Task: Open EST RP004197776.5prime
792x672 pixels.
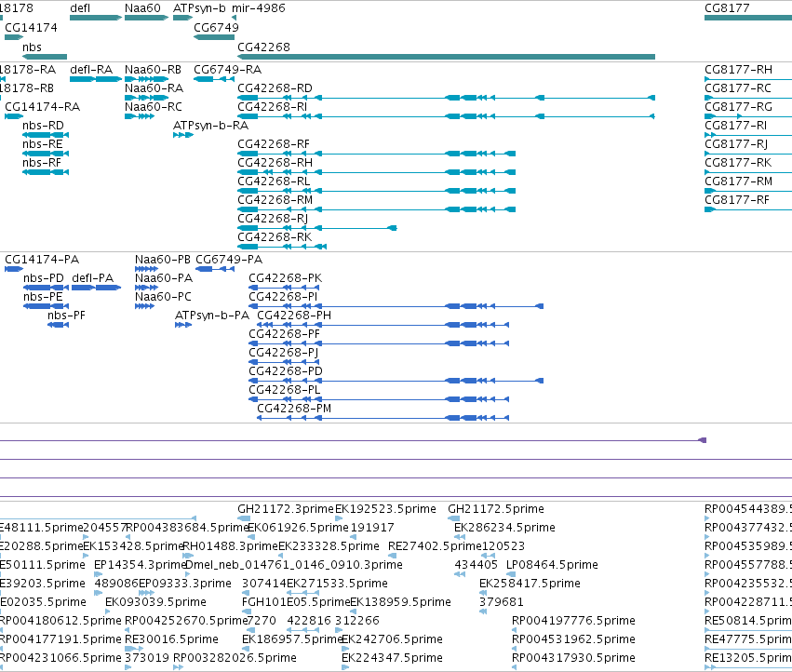Action: [x=573, y=621]
